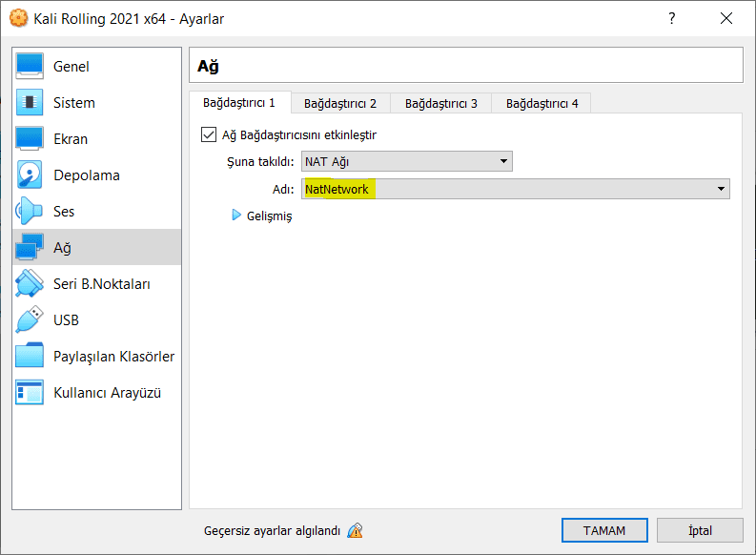756x555 pixels.
Task: Click the İptal button
Action: click(x=700, y=531)
